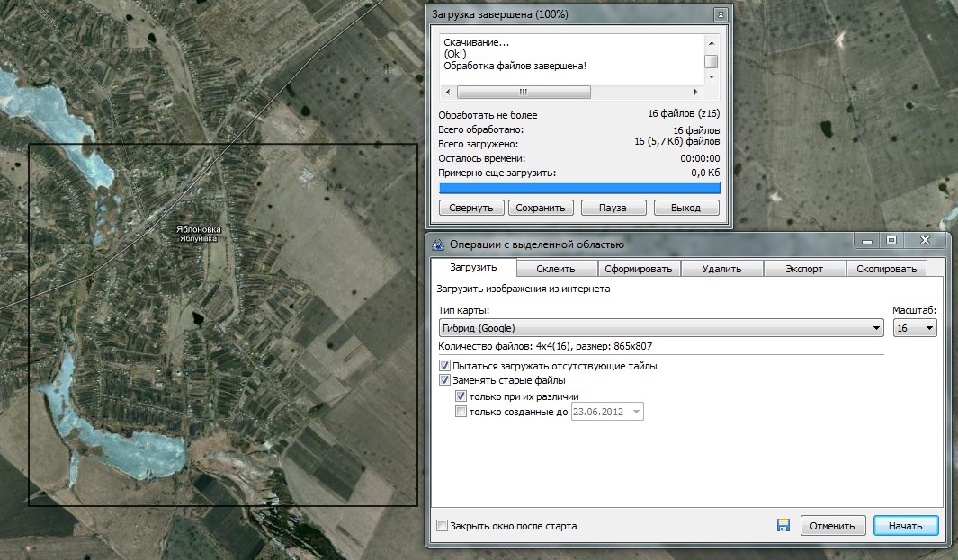Click the Пауза button in download window
The image size is (958, 560).
coord(612,208)
